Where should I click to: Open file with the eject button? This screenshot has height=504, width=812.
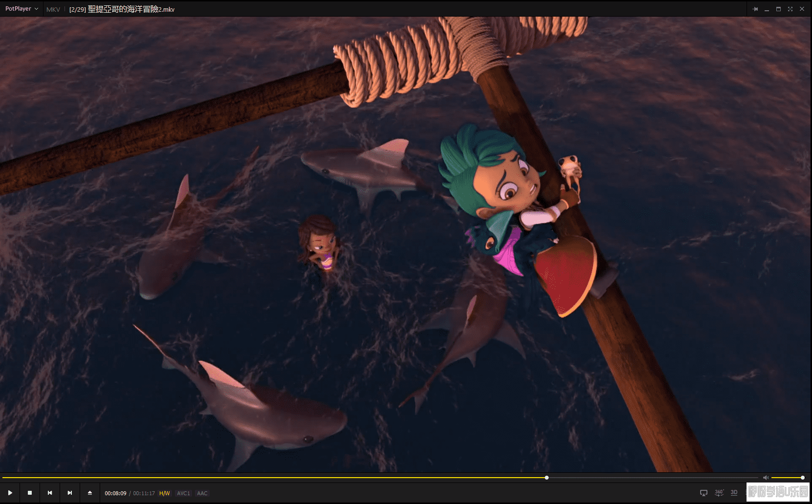tap(90, 493)
